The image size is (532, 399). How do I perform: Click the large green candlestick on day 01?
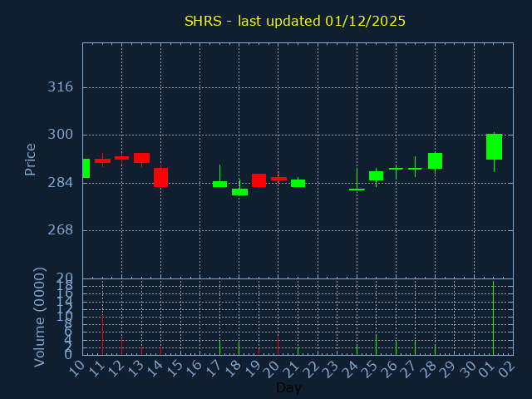(494, 146)
